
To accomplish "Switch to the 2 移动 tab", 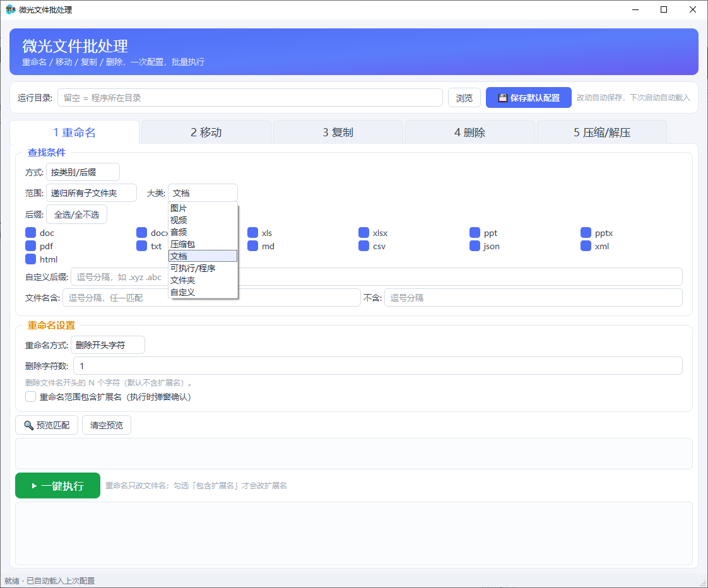I will tap(206, 132).
